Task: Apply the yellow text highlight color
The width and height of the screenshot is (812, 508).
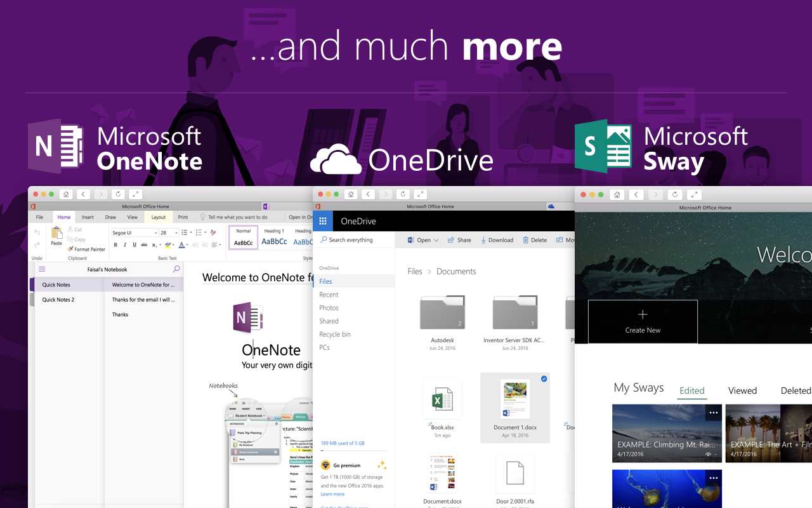Action: [169, 245]
